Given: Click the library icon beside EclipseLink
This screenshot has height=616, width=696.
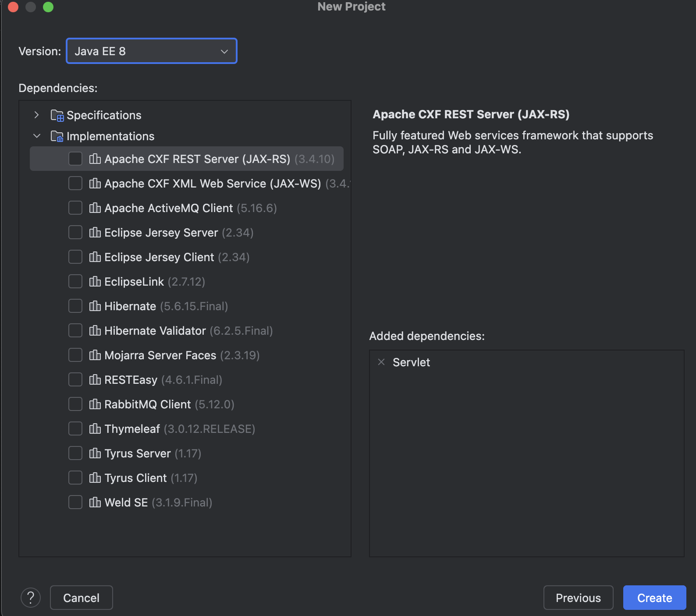Looking at the screenshot, I should click(95, 281).
